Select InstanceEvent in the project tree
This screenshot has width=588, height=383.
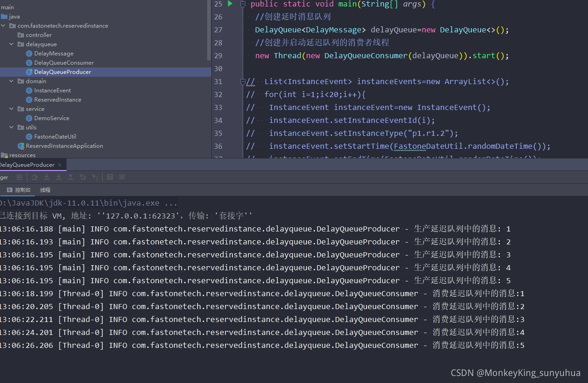click(52, 91)
